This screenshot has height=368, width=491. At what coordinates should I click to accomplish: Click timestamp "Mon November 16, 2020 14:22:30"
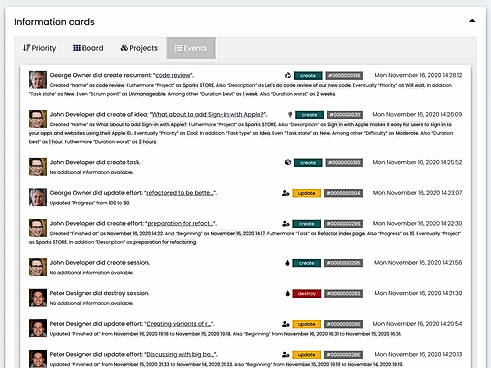tap(417, 224)
